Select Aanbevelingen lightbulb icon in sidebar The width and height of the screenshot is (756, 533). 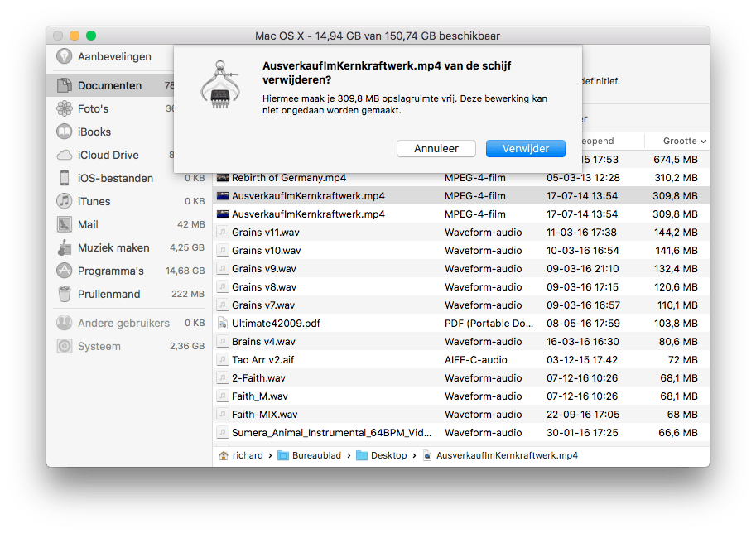(x=64, y=56)
